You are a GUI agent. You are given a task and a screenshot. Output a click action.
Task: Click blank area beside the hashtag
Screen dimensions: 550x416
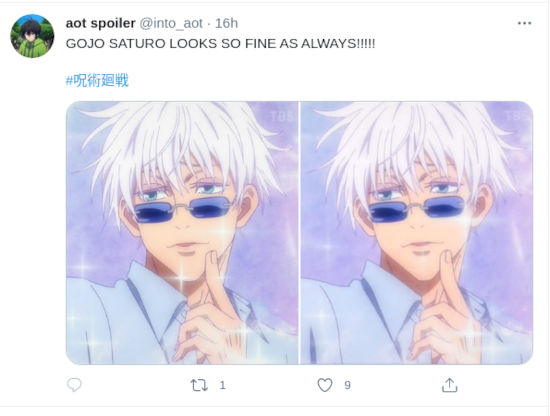coord(316,80)
